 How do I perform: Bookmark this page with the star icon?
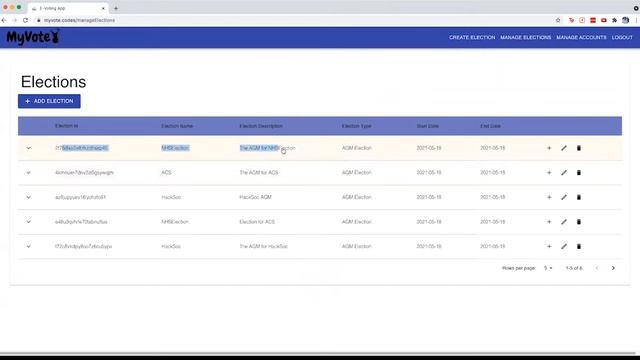pos(558,20)
